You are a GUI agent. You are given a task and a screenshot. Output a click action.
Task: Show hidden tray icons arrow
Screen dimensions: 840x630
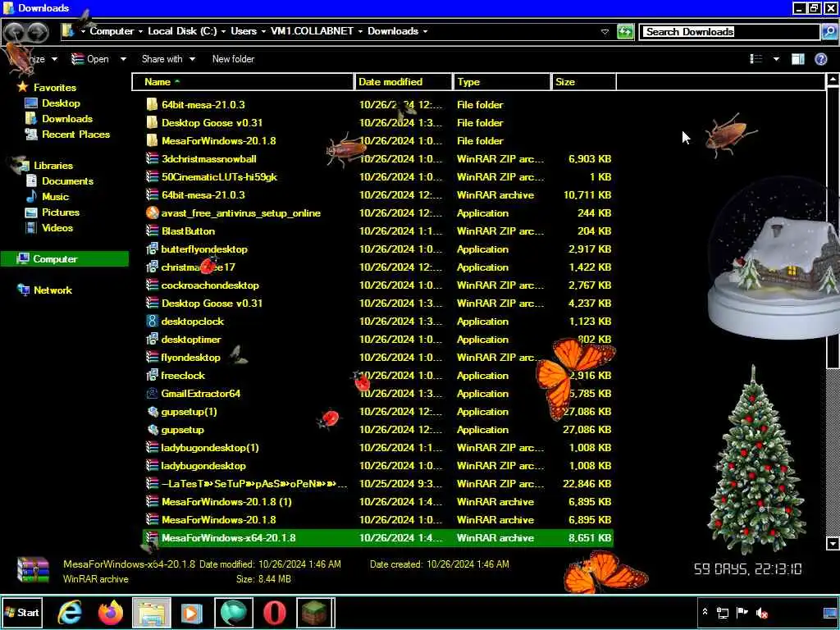(705, 612)
